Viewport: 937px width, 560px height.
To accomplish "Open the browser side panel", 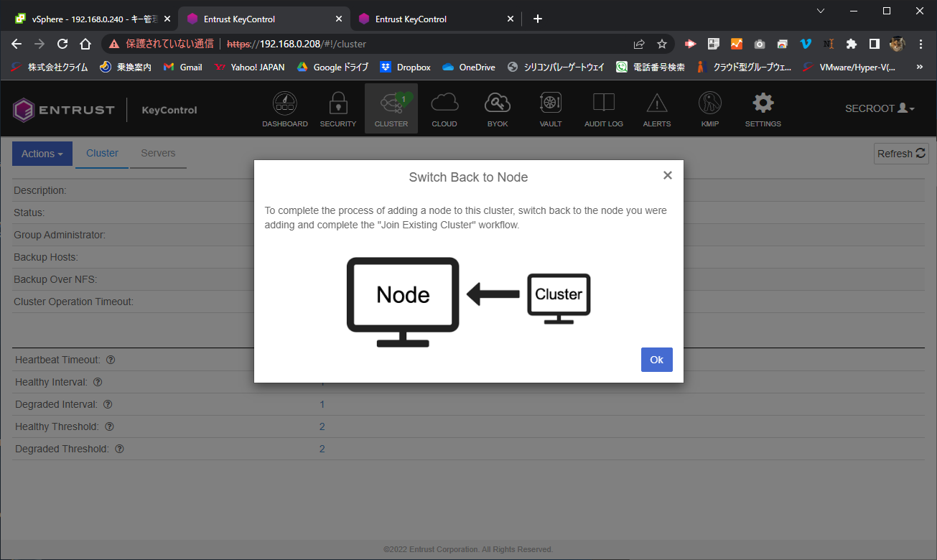I will [x=875, y=44].
